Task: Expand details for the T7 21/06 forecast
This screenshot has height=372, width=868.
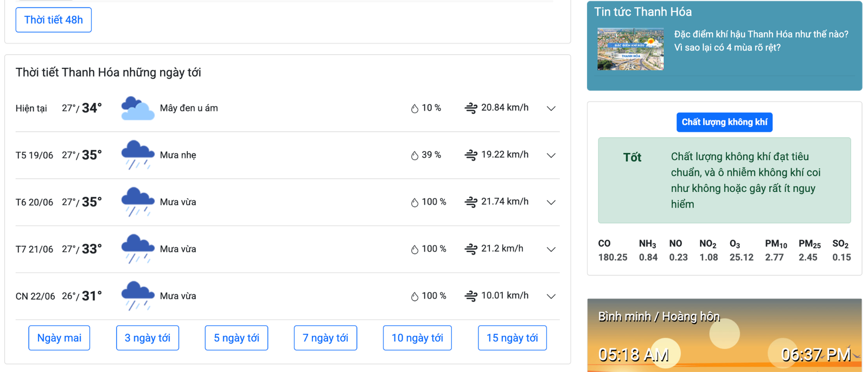Action: click(551, 249)
